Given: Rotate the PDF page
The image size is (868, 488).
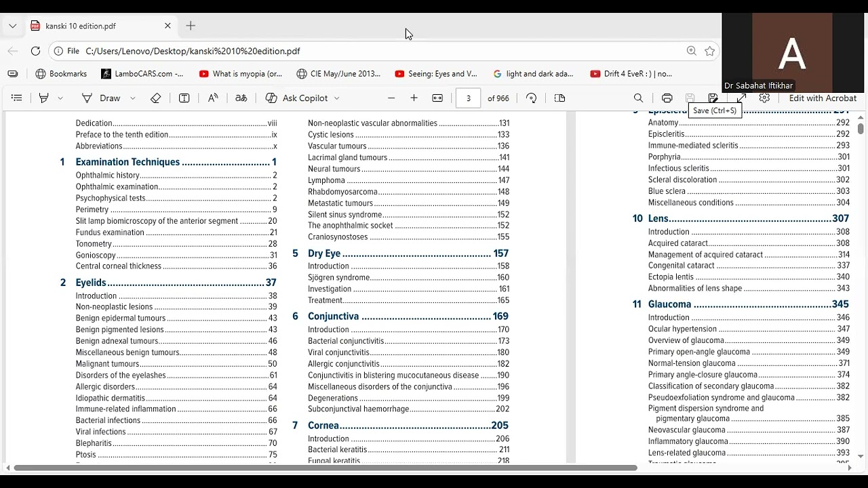Looking at the screenshot, I should coord(532,98).
